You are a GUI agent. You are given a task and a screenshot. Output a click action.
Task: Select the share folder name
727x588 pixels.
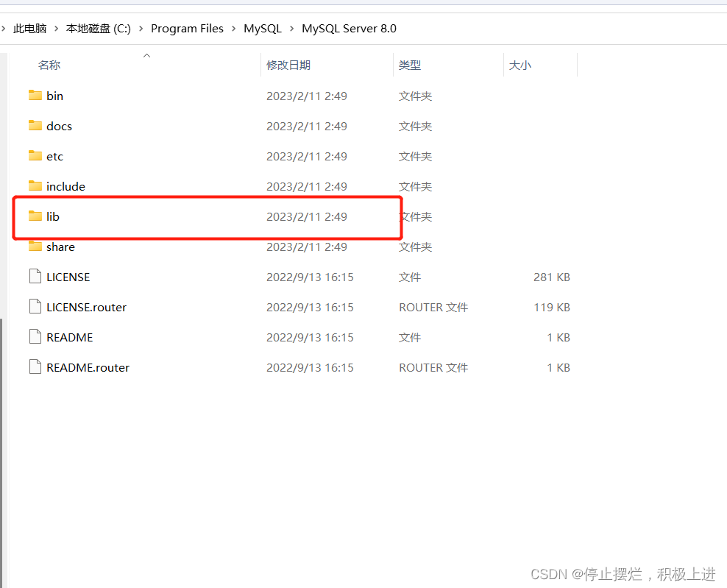coord(61,247)
